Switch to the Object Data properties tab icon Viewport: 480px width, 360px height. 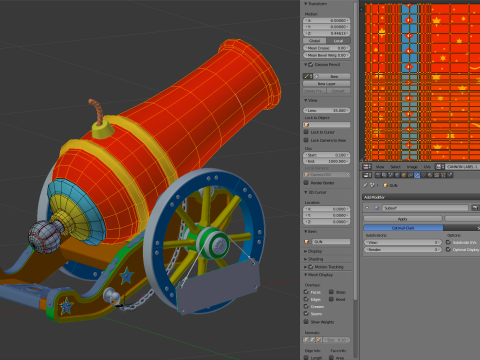[423, 175]
